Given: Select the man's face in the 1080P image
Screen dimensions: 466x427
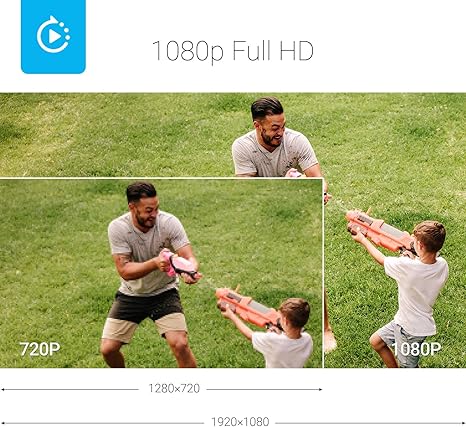Looking at the screenshot, I should [x=272, y=131].
